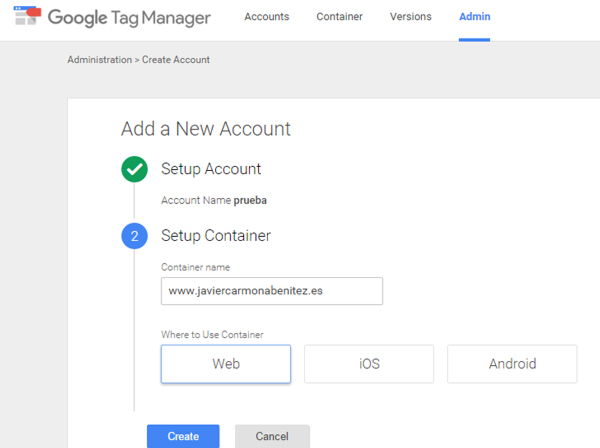Click the Setup Container heading
Screen dimensions: 600x448
click(x=216, y=236)
